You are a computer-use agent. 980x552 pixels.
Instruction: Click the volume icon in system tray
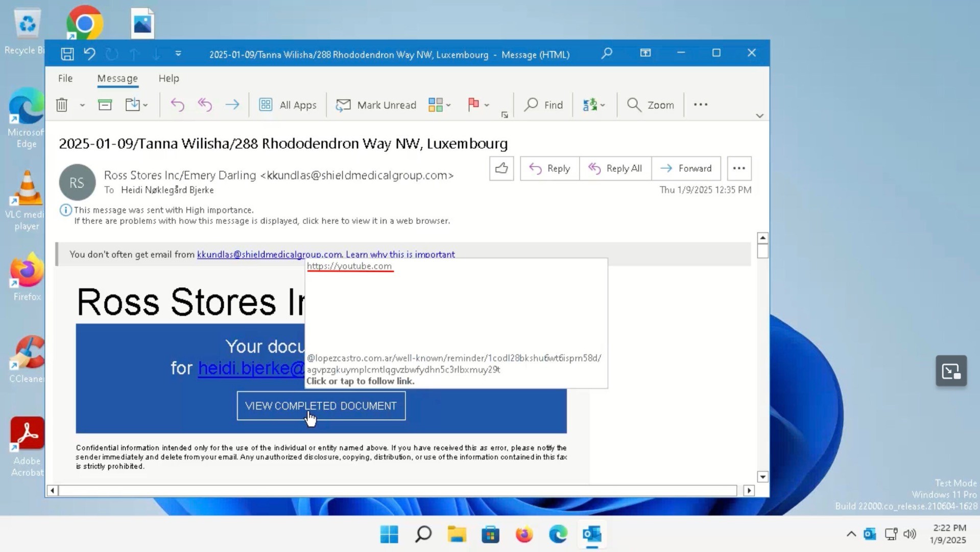910,534
